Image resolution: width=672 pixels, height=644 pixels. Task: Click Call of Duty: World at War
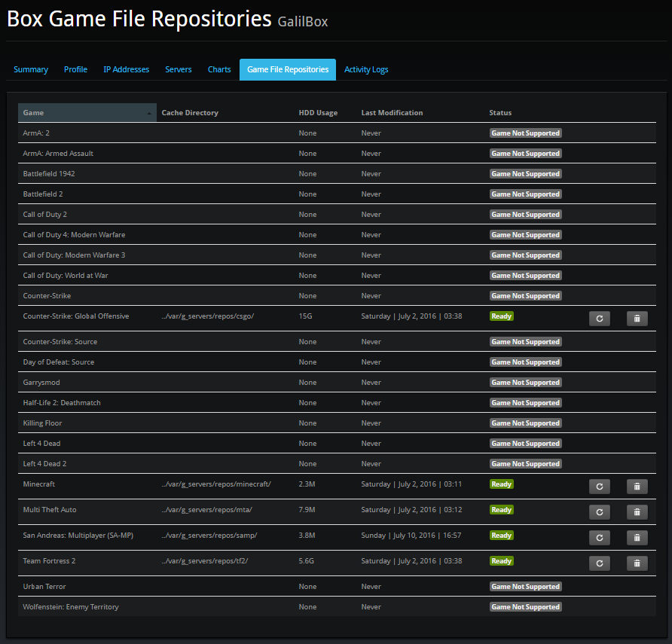pos(66,276)
